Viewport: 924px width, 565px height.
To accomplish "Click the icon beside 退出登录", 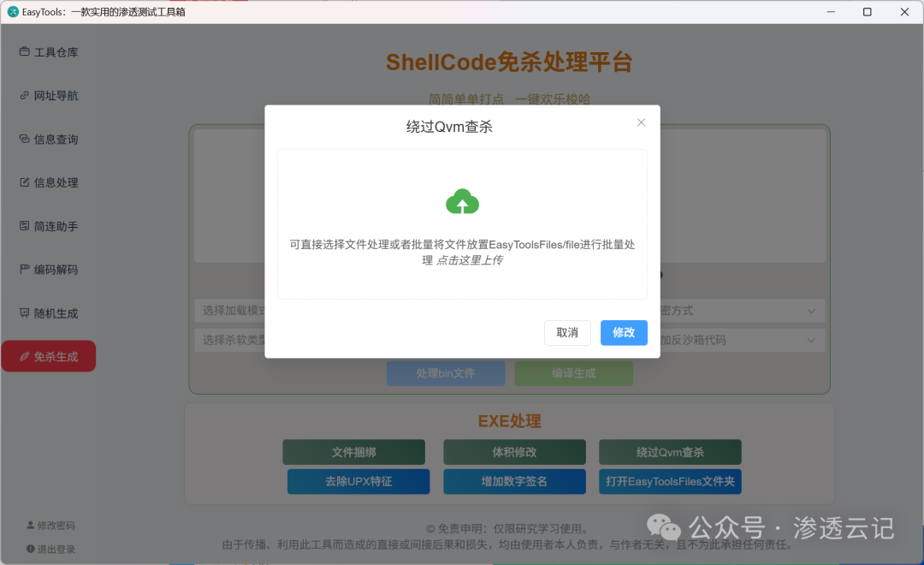I will [31, 549].
